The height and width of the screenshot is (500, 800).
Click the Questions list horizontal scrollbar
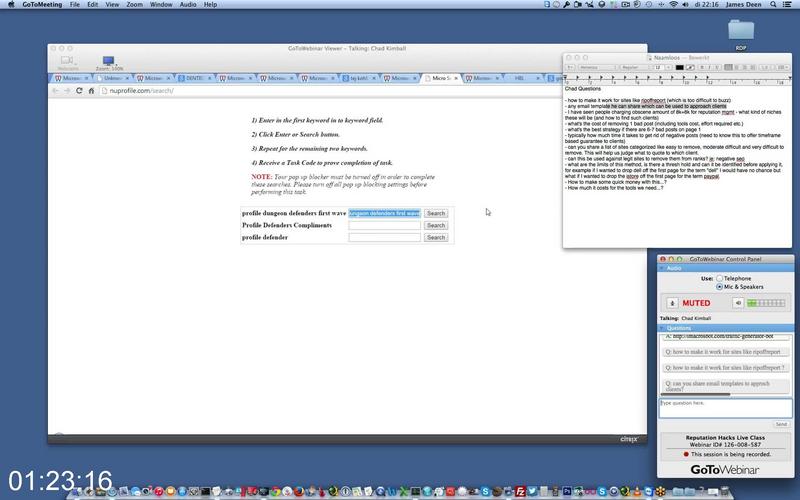point(695,394)
